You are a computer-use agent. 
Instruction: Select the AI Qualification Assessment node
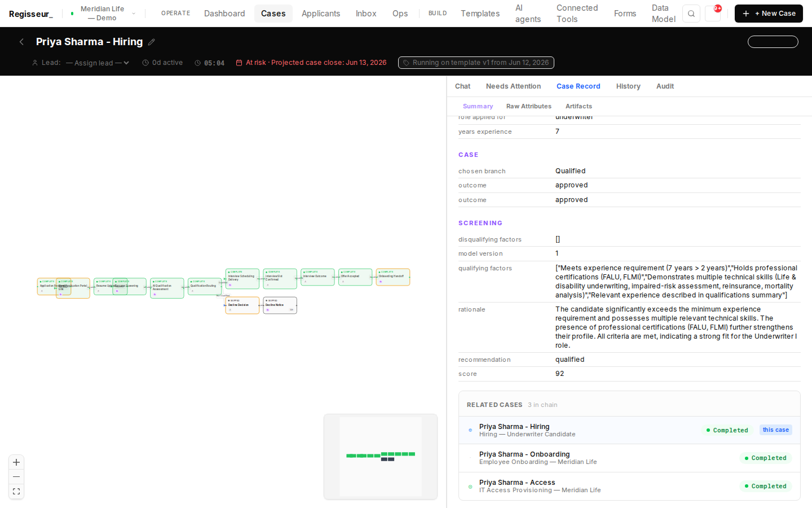[x=167, y=288]
